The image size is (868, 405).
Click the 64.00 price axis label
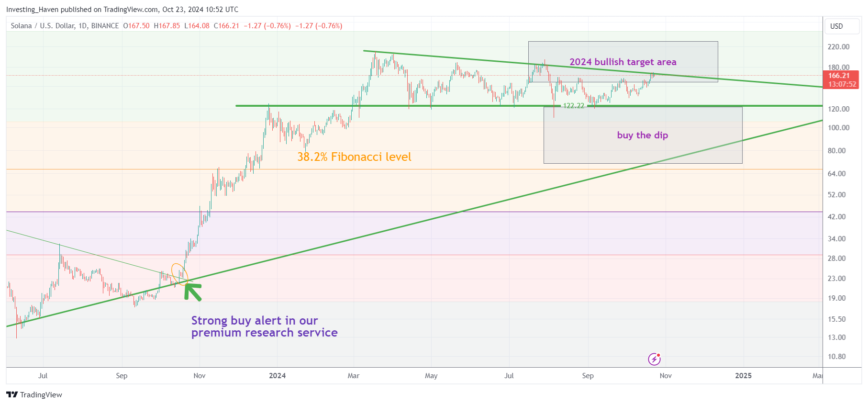point(836,174)
